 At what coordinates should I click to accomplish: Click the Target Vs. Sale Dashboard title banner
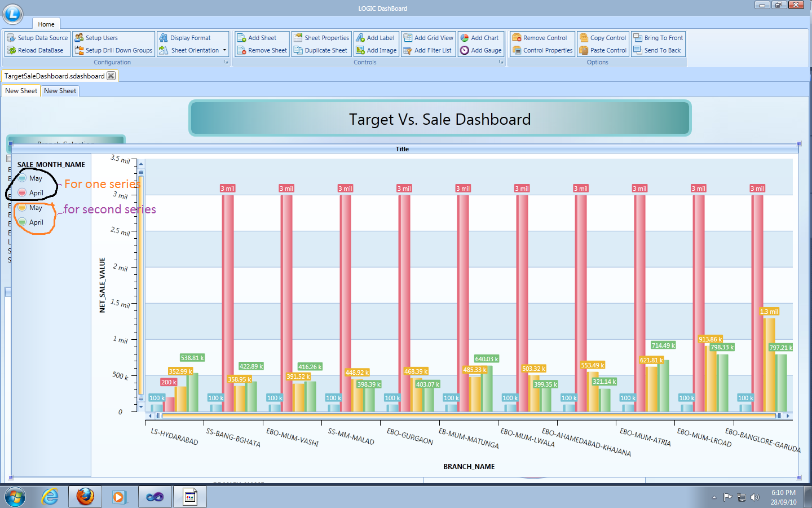click(440, 119)
